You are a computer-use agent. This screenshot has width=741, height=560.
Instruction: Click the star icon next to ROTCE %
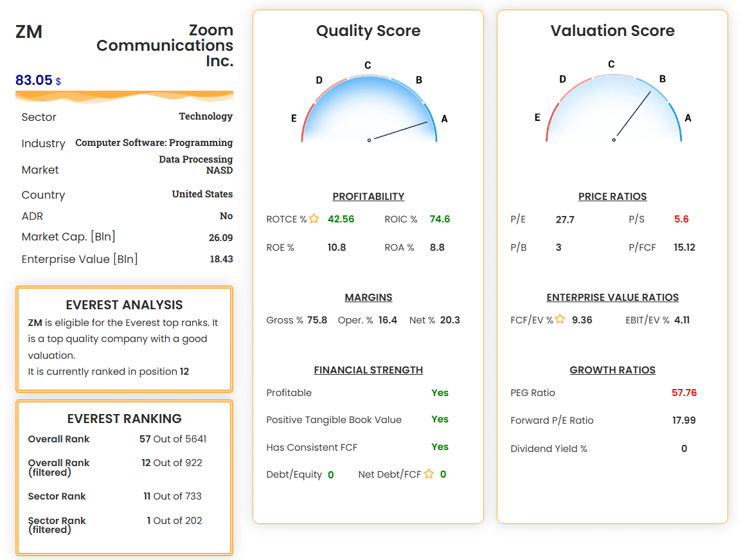314,219
